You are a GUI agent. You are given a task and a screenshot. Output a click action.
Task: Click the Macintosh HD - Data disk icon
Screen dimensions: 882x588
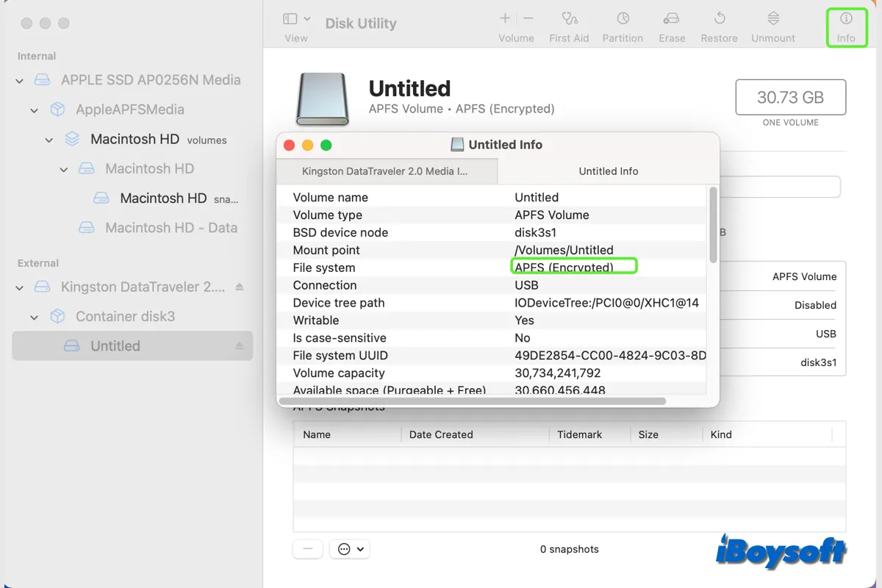click(x=87, y=228)
